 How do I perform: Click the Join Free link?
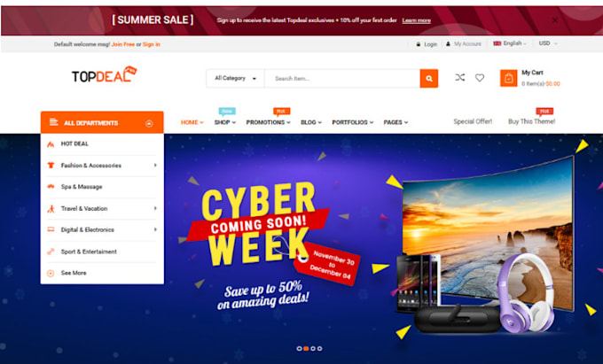[x=123, y=44]
